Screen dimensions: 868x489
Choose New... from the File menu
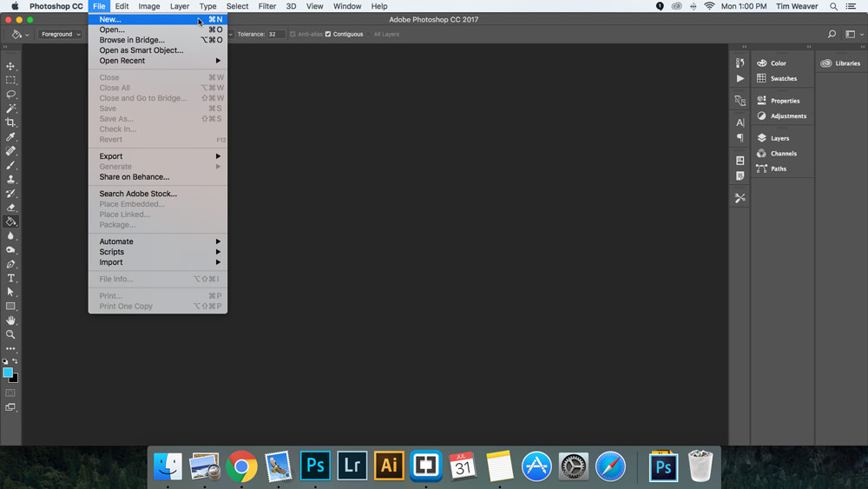point(111,19)
